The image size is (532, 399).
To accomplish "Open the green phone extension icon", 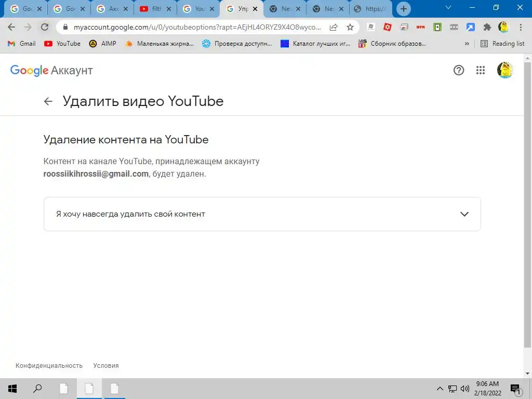I will point(437,27).
